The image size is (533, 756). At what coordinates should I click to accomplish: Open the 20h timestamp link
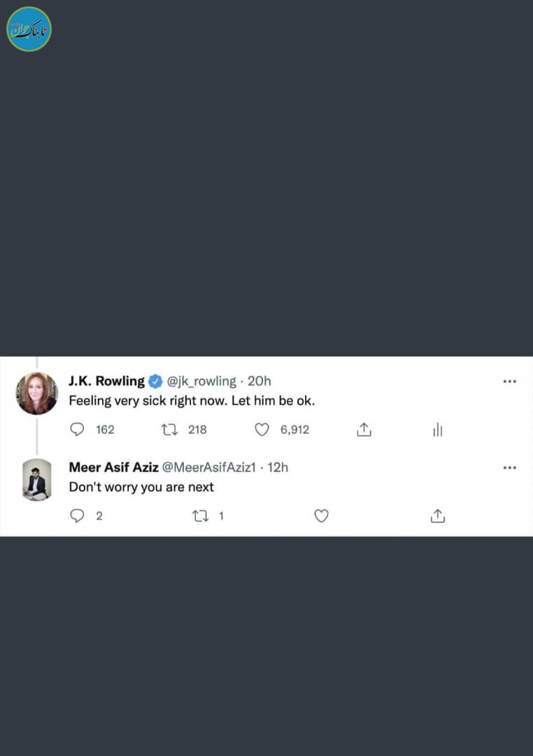(x=260, y=381)
